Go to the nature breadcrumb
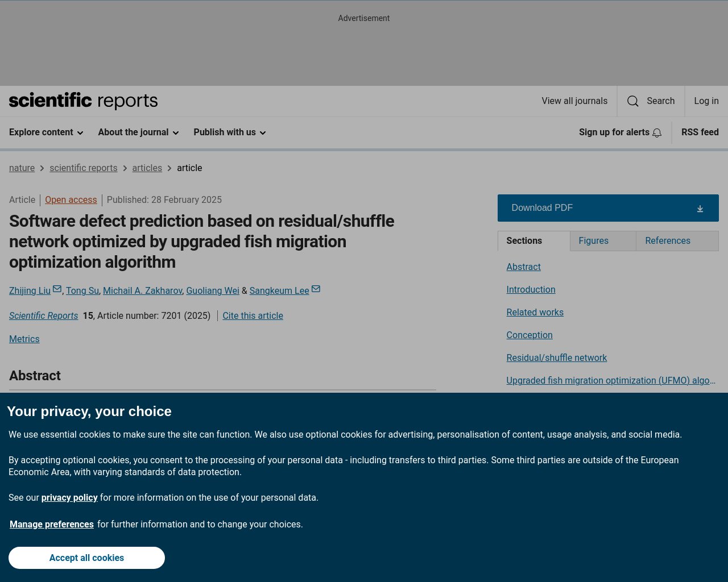This screenshot has height=582, width=728. coord(22,168)
